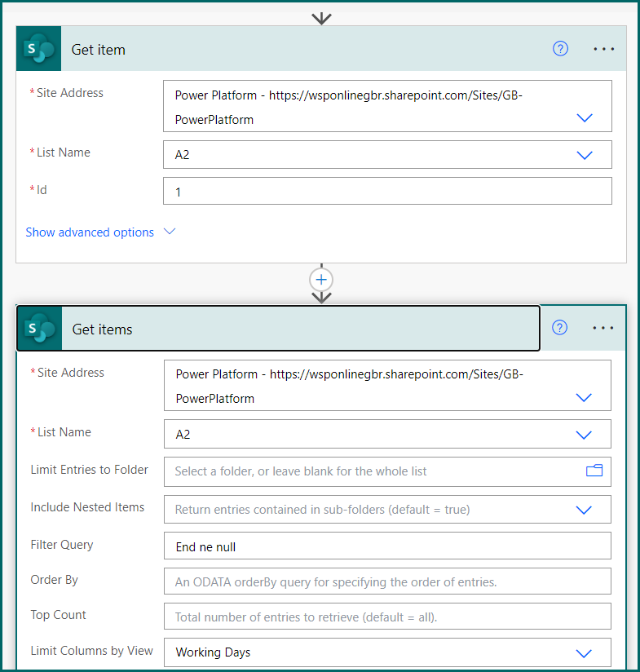The width and height of the screenshot is (640, 672).
Task: Click the SharePoint icon on Get item
Action: (39, 49)
